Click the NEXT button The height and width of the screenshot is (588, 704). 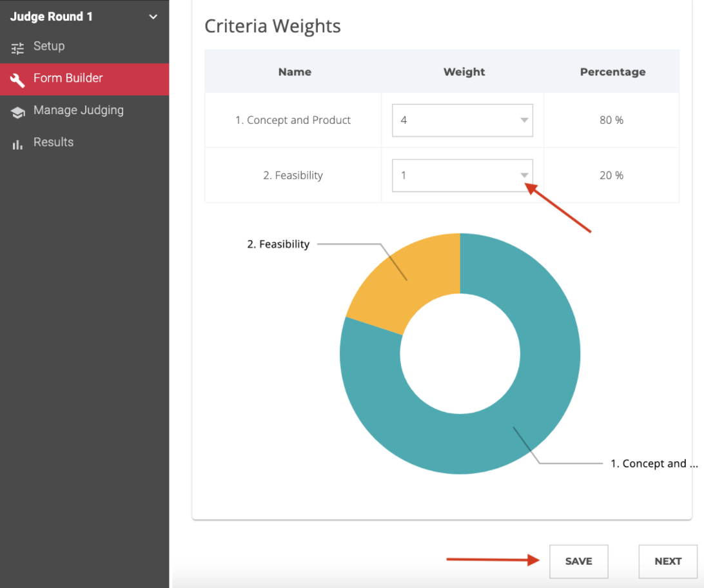tap(668, 562)
